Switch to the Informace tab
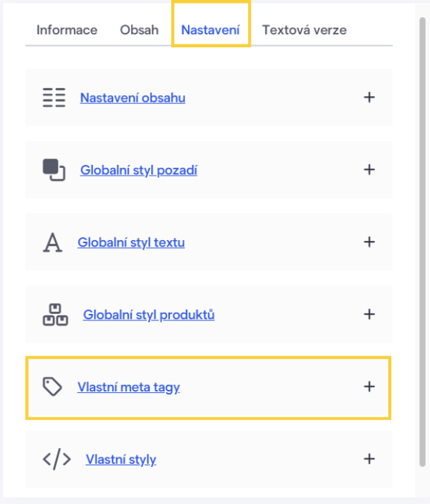 [x=67, y=30]
